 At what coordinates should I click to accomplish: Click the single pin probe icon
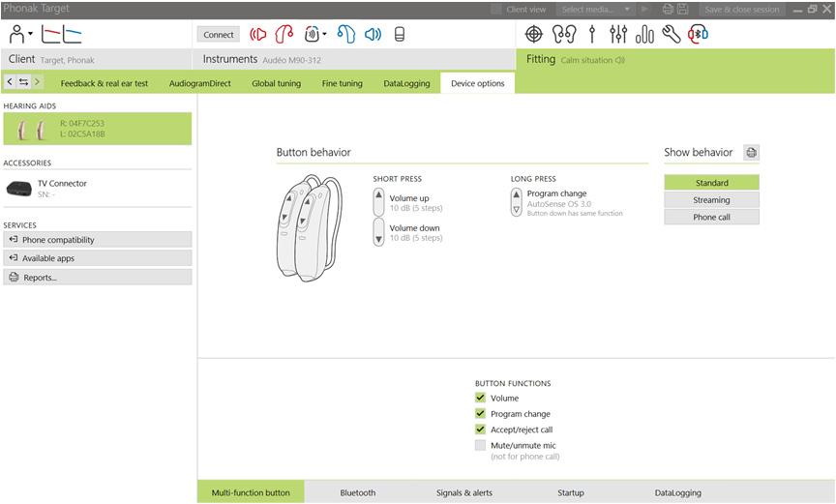click(x=592, y=35)
